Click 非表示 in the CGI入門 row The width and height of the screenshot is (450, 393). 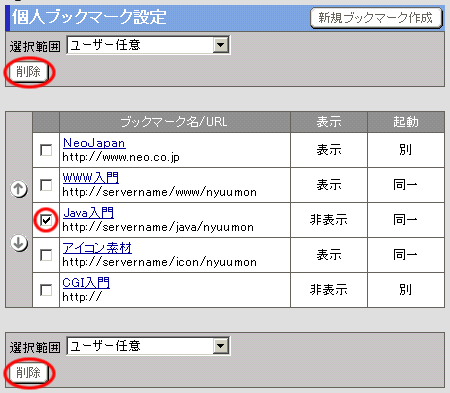click(329, 290)
